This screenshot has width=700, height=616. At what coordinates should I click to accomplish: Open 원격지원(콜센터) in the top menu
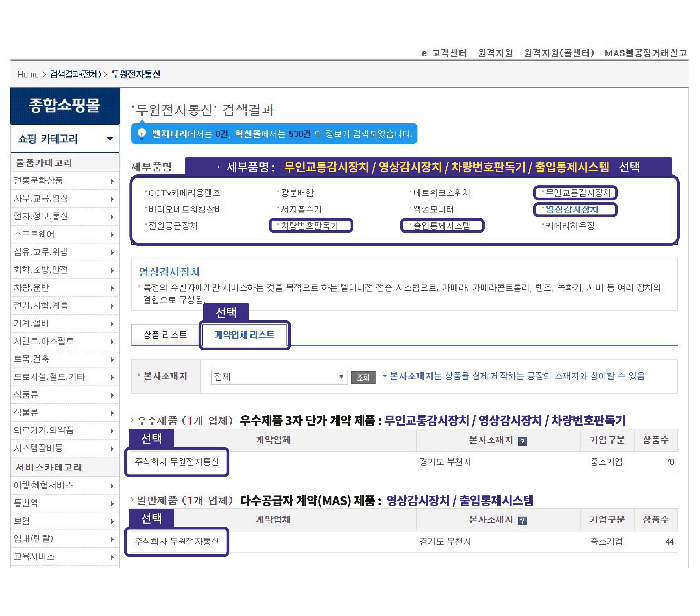click(559, 53)
